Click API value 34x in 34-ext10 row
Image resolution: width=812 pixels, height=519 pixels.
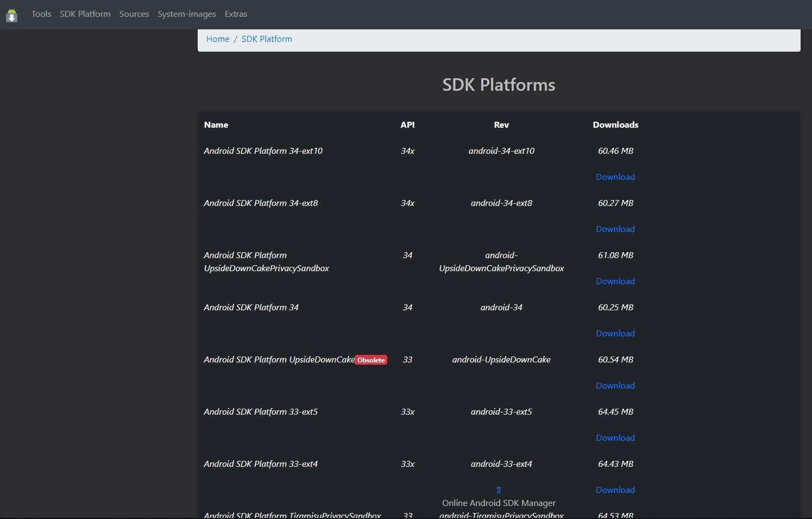pyautogui.click(x=407, y=151)
